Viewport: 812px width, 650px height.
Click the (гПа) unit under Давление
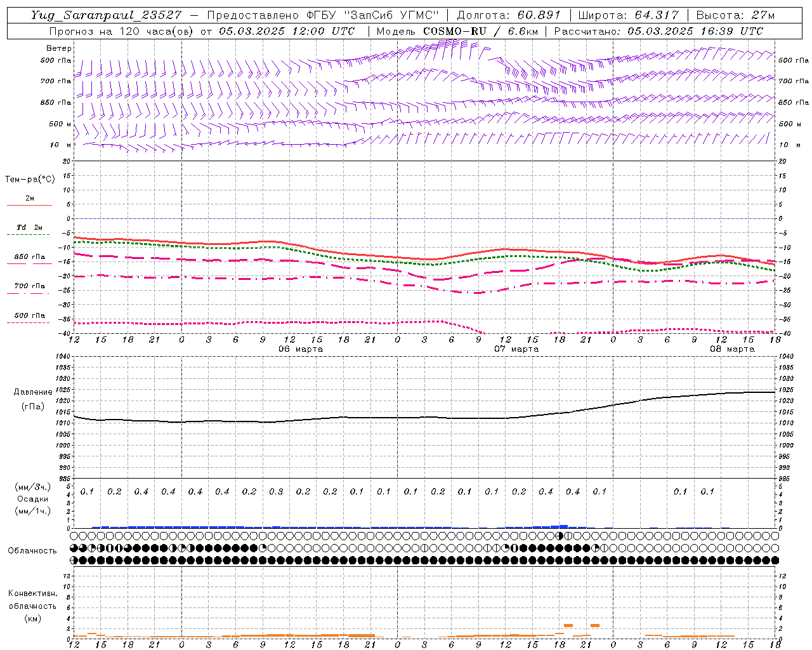33,406
